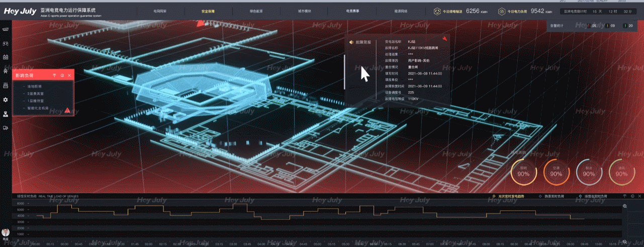The width and height of the screenshot is (644, 247).
Task: Open the 电网网架 tab
Action: 160,11
